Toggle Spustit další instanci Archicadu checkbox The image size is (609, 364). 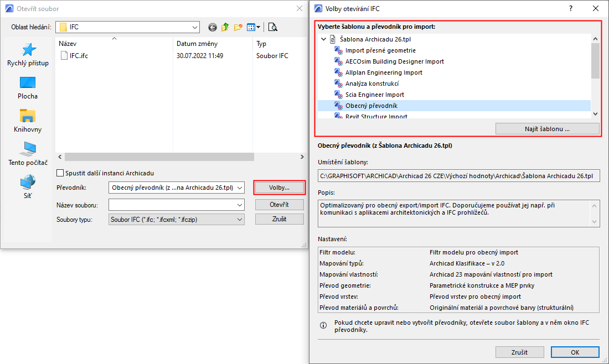[60, 173]
